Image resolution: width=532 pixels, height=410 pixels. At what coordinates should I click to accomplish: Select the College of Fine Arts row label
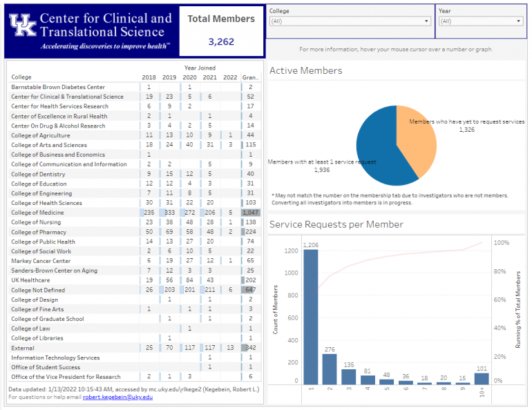pyautogui.click(x=37, y=309)
